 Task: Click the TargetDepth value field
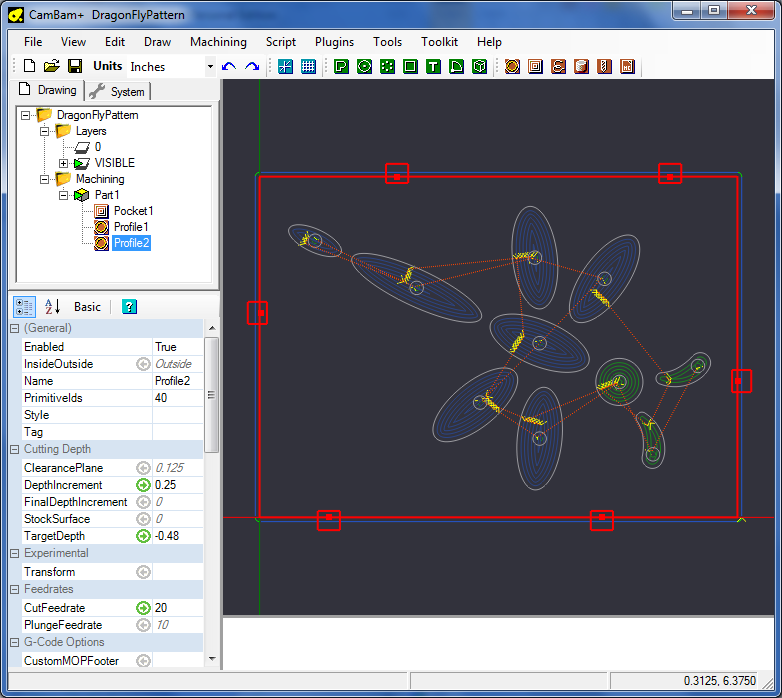point(178,536)
